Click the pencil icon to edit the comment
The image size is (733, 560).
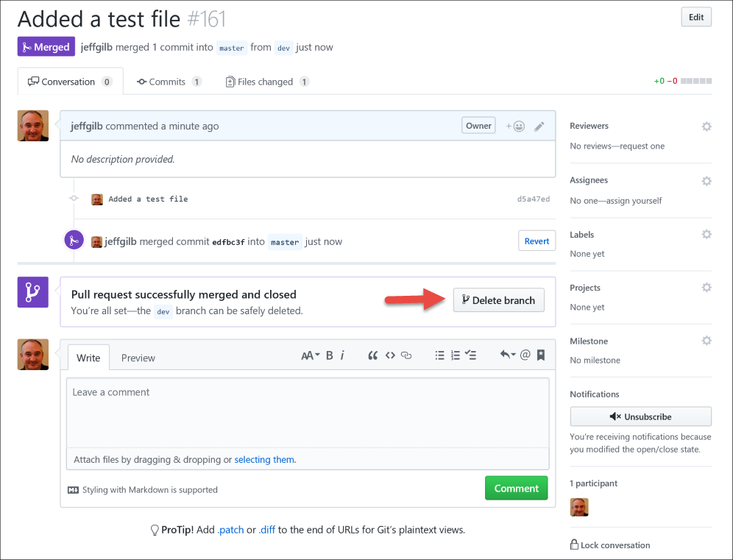(539, 127)
